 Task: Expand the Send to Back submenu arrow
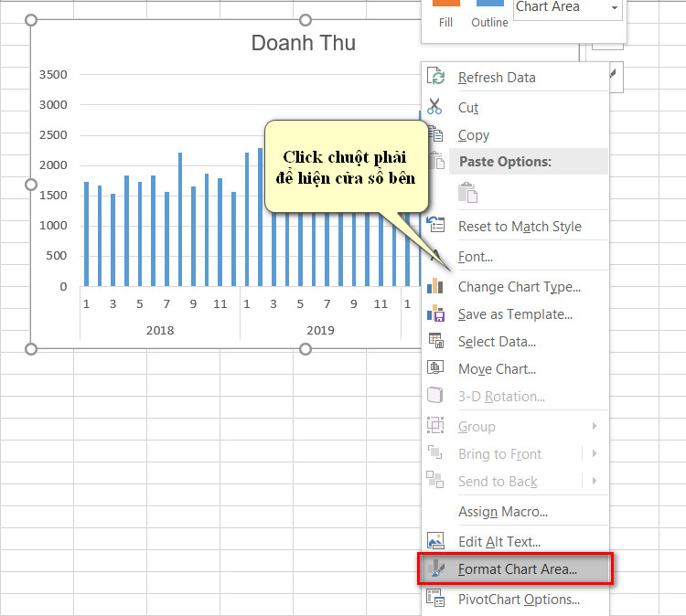[x=595, y=481]
